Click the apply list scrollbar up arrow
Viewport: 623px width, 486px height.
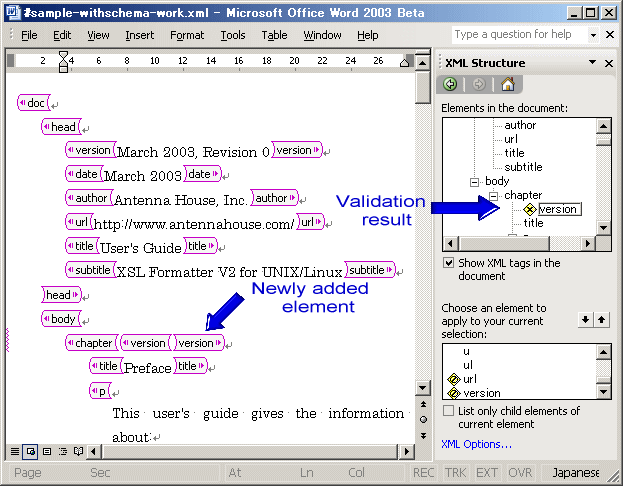pyautogui.click(x=604, y=352)
